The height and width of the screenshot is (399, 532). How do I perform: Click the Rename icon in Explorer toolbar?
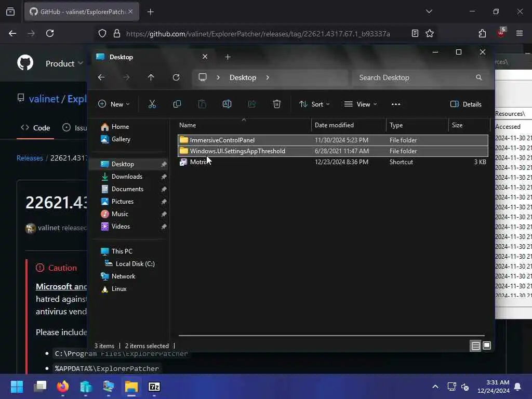(x=227, y=104)
